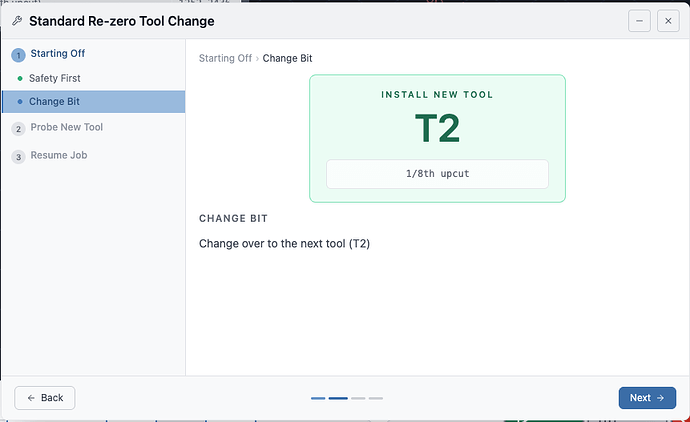Screen dimensions: 690x422
Task: Click the fourth progress indicator dash
Action: click(376, 398)
